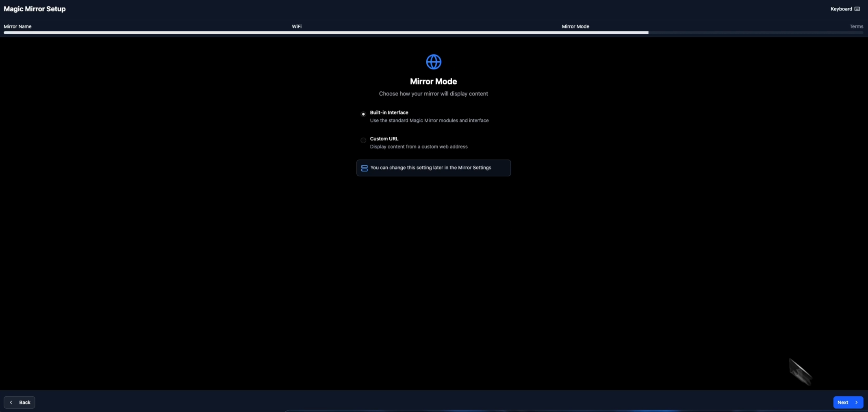Screen dimensions: 868x412
Task: Click the Magic Mirror Setup title
Action: click(35, 9)
